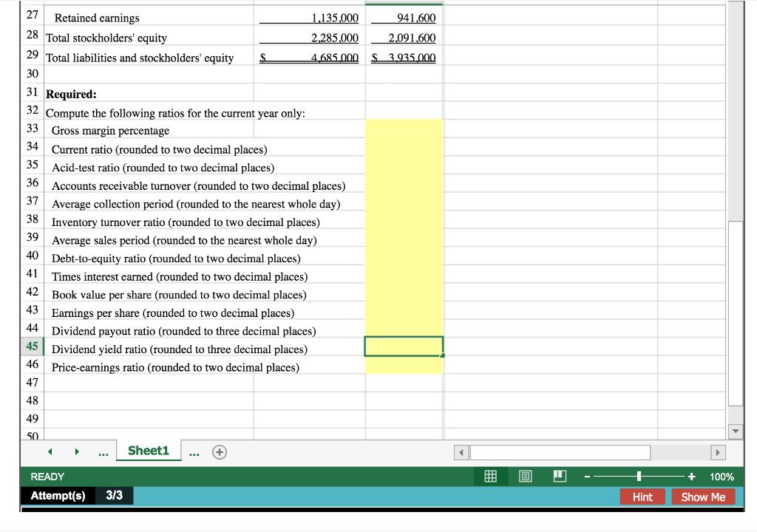
Task: Switch to Page Layout view icon
Action: click(x=525, y=477)
